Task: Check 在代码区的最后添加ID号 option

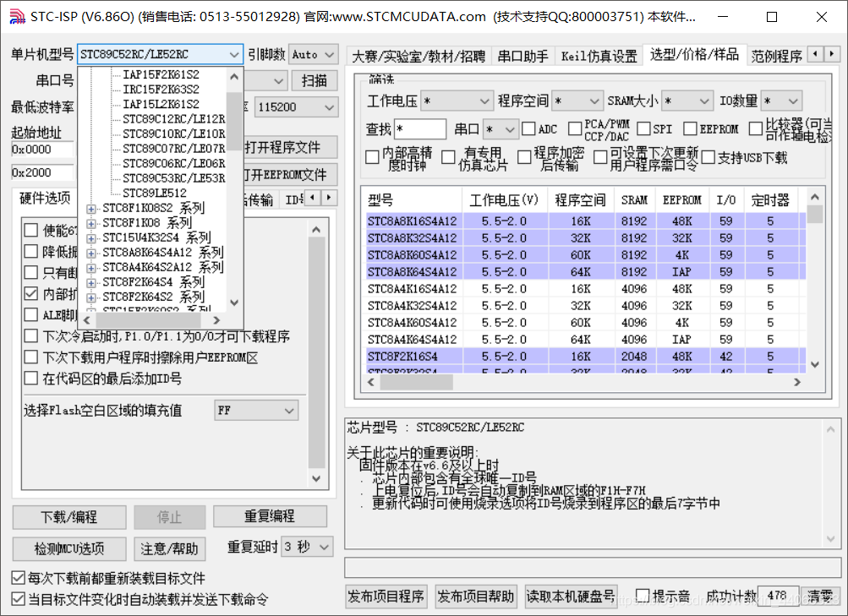Action: click(30, 379)
